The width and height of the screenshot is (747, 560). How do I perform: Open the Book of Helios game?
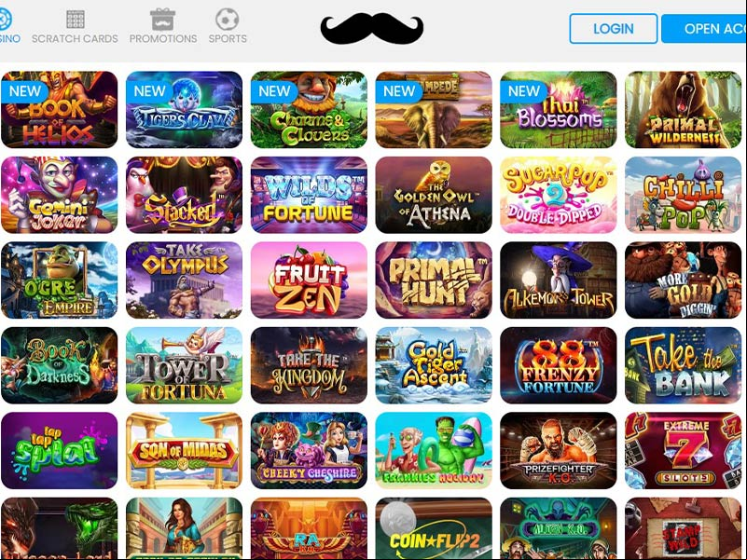[x=59, y=110]
